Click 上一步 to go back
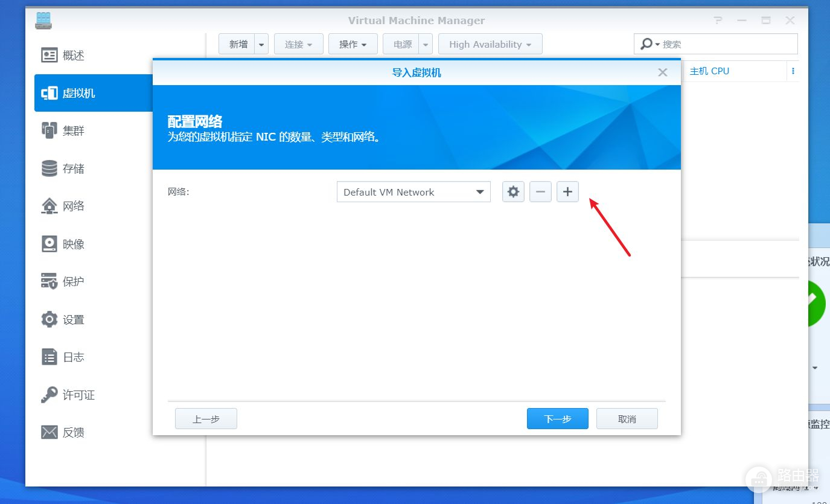 coord(206,419)
